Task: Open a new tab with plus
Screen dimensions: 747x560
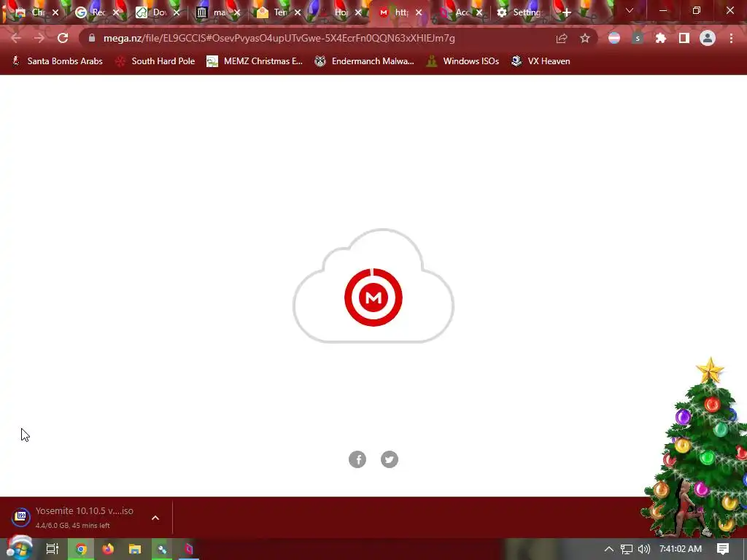Action: (566, 13)
